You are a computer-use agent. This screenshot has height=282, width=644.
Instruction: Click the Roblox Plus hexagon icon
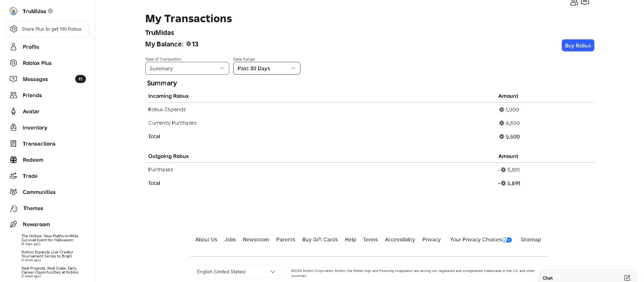[x=13, y=63]
